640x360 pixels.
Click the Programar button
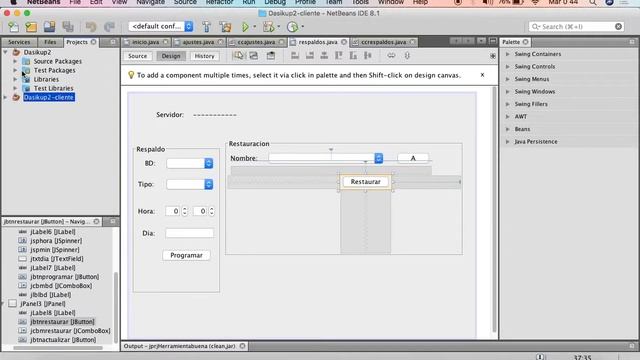pyautogui.click(x=186, y=255)
